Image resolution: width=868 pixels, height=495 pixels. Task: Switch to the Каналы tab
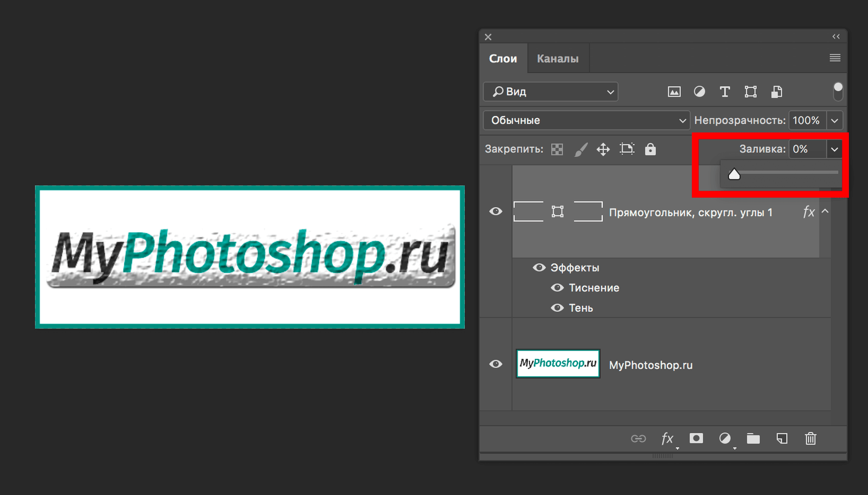click(557, 58)
